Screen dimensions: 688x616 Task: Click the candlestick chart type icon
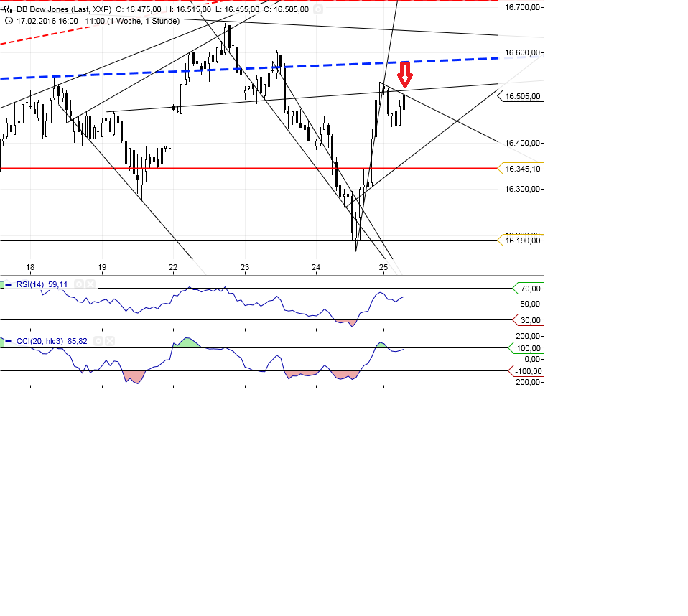click(x=8, y=9)
